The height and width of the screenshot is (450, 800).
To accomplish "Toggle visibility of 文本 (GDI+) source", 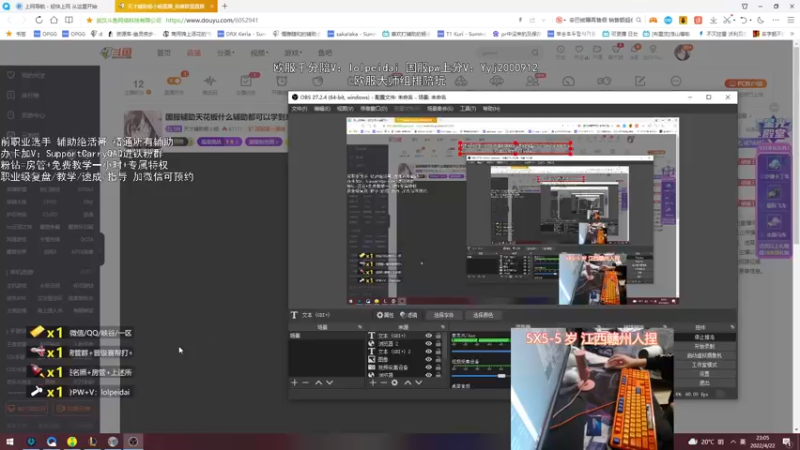I will click(x=429, y=336).
